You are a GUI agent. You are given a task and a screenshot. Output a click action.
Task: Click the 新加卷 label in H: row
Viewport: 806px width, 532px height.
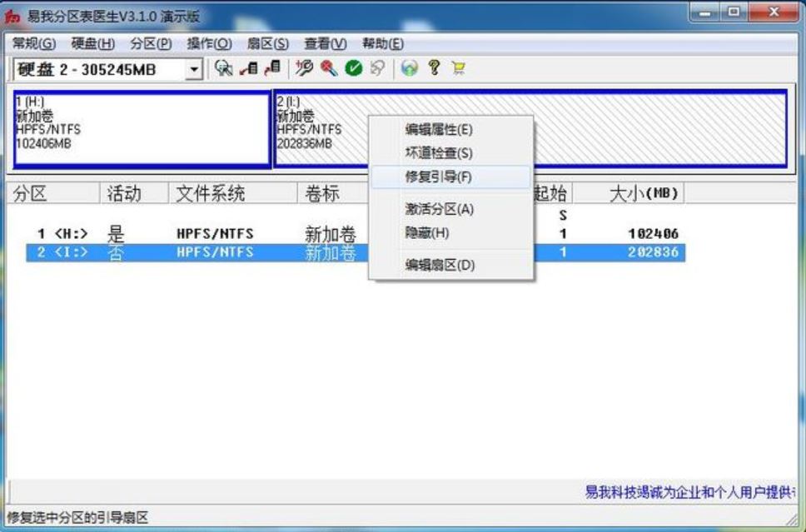tap(331, 235)
